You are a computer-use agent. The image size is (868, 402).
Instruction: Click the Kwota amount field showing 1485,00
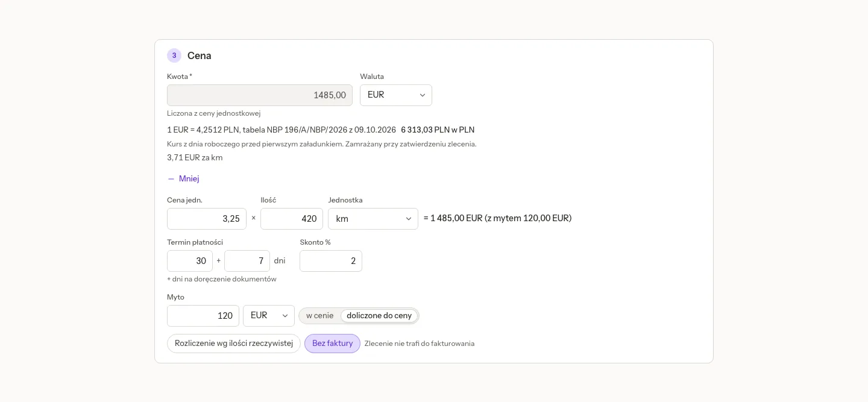[260, 95]
